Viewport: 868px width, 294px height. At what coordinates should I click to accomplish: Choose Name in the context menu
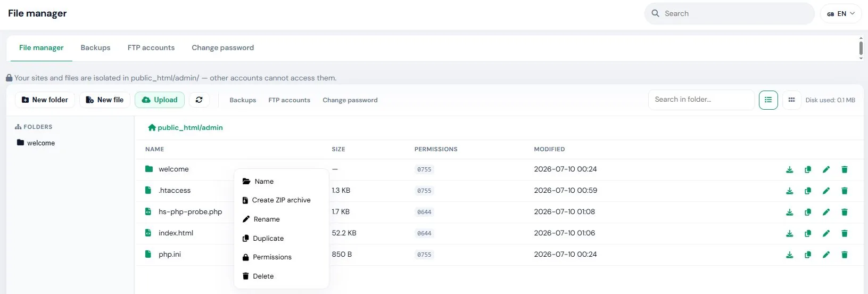click(281, 182)
